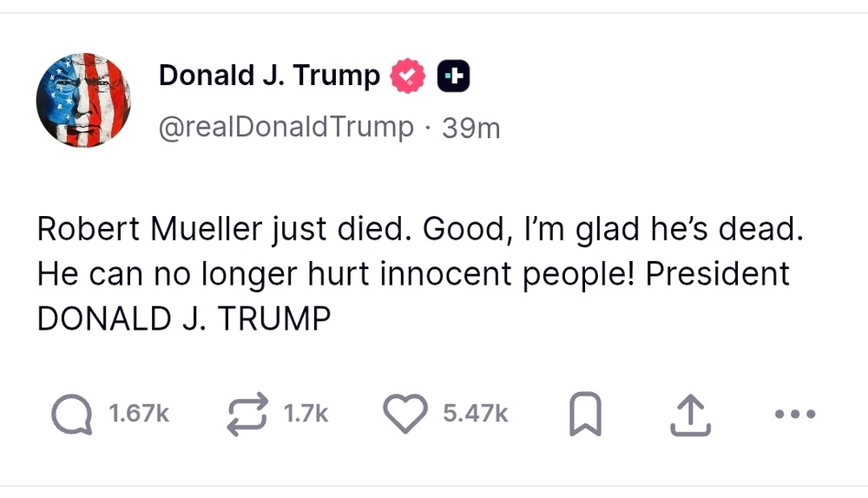This screenshot has width=868, height=498.
Task: Click the "DONALD J. TRUMP" signature line
Action: click(x=184, y=318)
